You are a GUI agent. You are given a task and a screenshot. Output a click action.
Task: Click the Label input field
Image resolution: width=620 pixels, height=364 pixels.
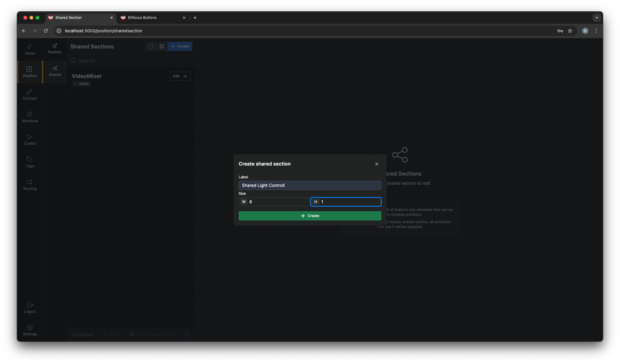310,185
